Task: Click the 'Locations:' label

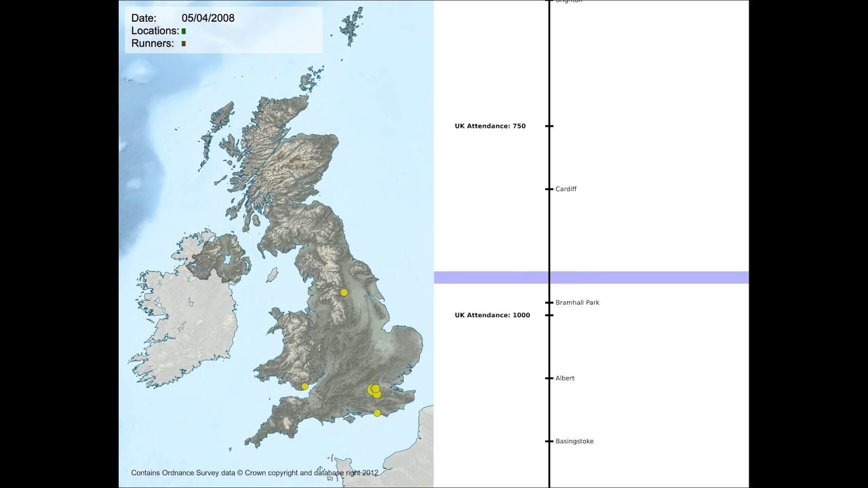Action: click(x=155, y=31)
